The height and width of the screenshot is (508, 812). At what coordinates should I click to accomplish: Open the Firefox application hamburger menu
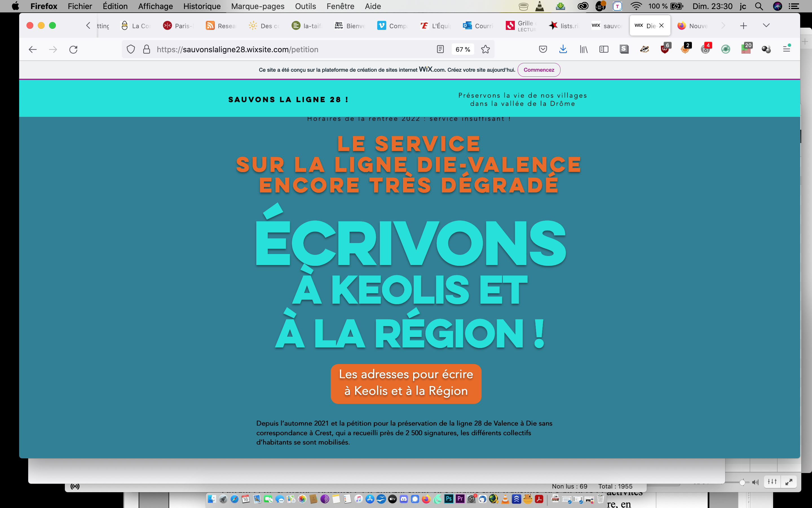click(787, 49)
